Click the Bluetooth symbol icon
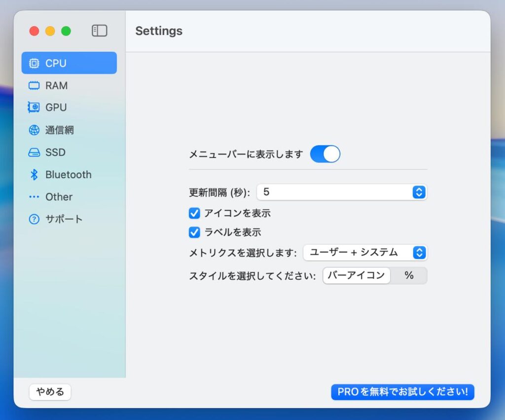Image resolution: width=505 pixels, height=420 pixels. 34,175
